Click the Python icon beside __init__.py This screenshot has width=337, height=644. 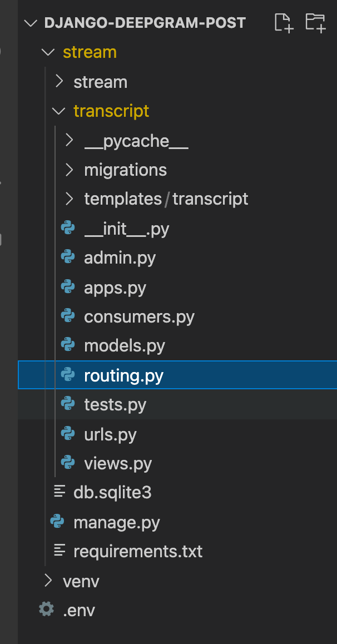(68, 229)
